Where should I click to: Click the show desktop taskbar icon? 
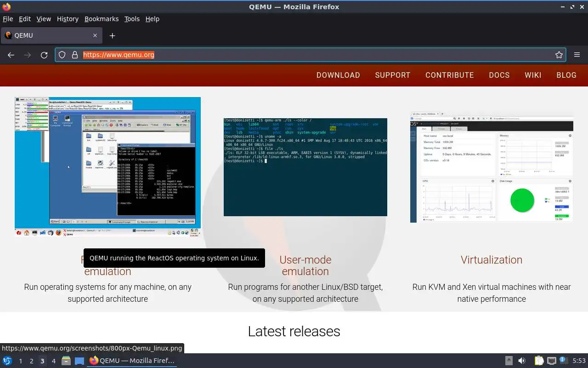coord(79,361)
